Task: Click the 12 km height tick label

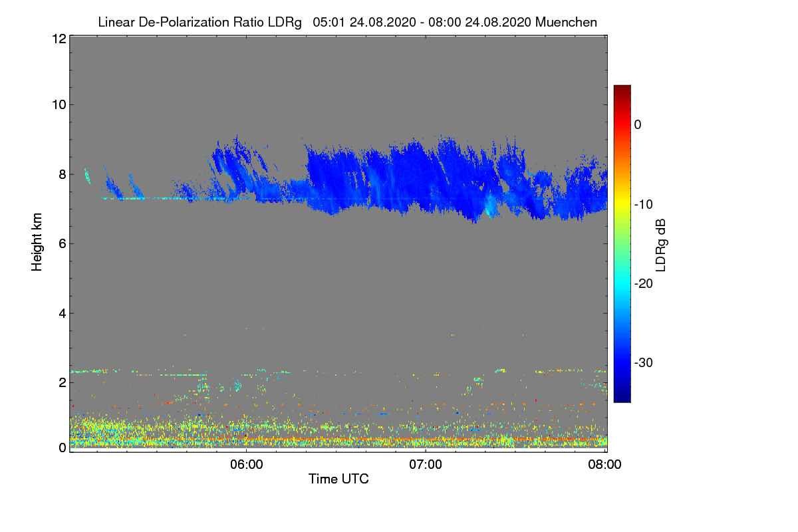Action: 59,39
